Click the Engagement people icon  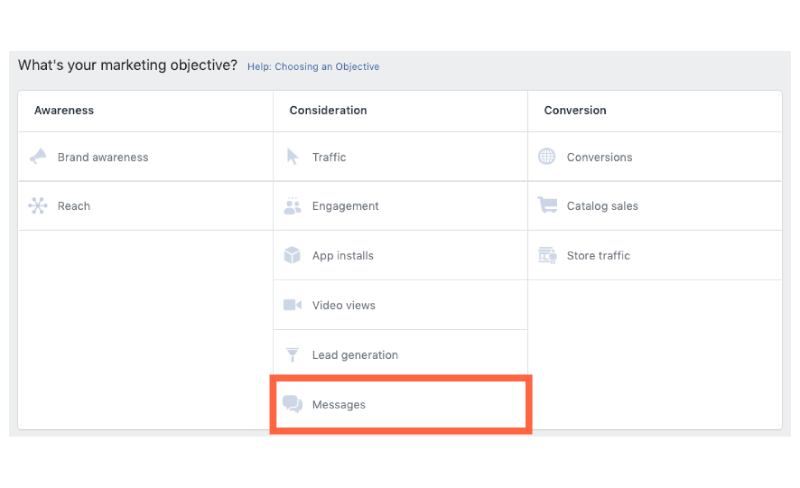click(292, 206)
